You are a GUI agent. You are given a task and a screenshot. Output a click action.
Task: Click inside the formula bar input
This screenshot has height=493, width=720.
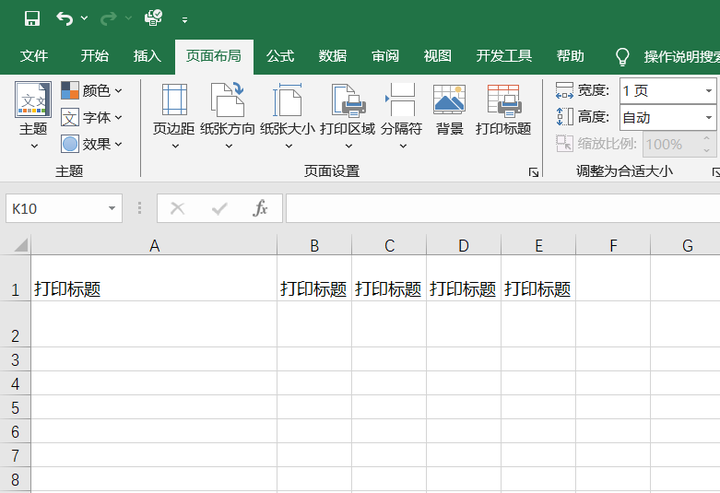(503, 208)
